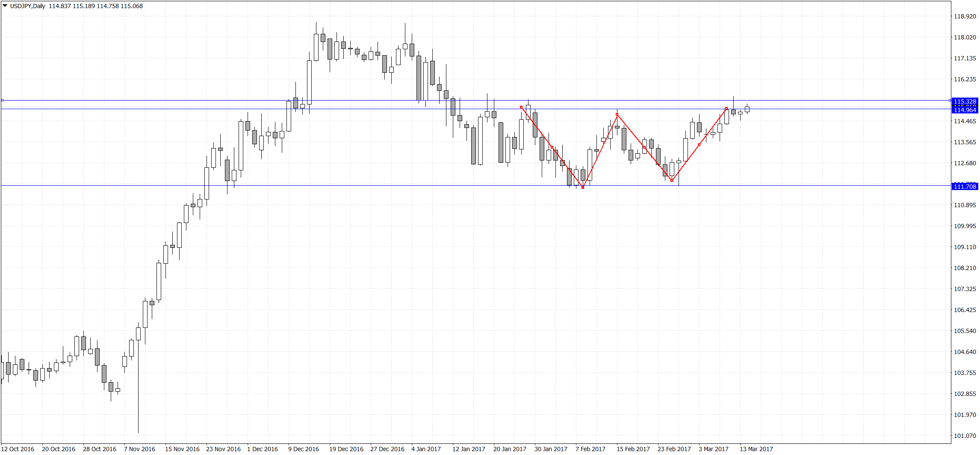Select the red trendline anchor at the March high
Screen dimensions: 980x455
tap(726, 108)
